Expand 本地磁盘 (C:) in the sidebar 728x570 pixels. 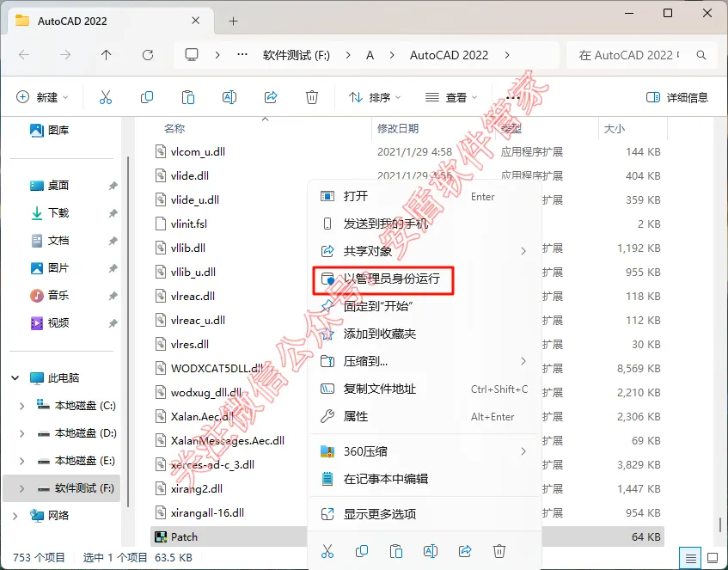(21, 406)
